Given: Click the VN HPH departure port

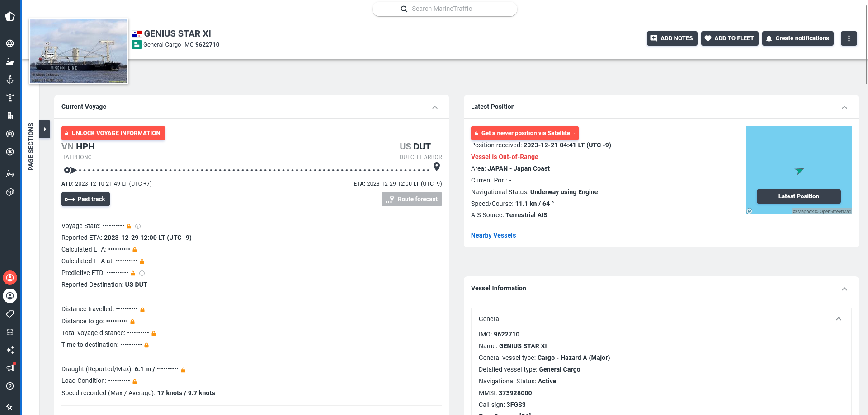Looking at the screenshot, I should coord(78,147).
